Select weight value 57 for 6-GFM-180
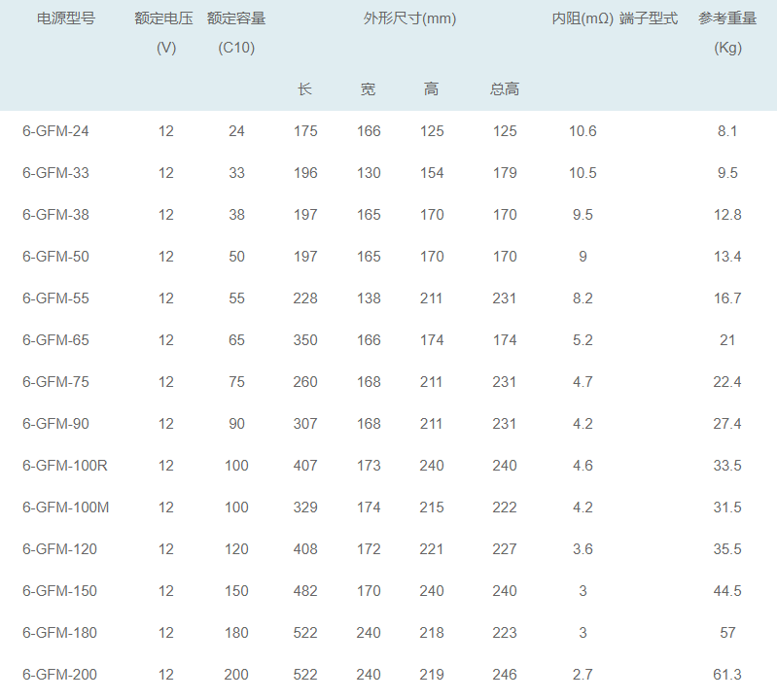This screenshot has width=777, height=700. pos(727,633)
